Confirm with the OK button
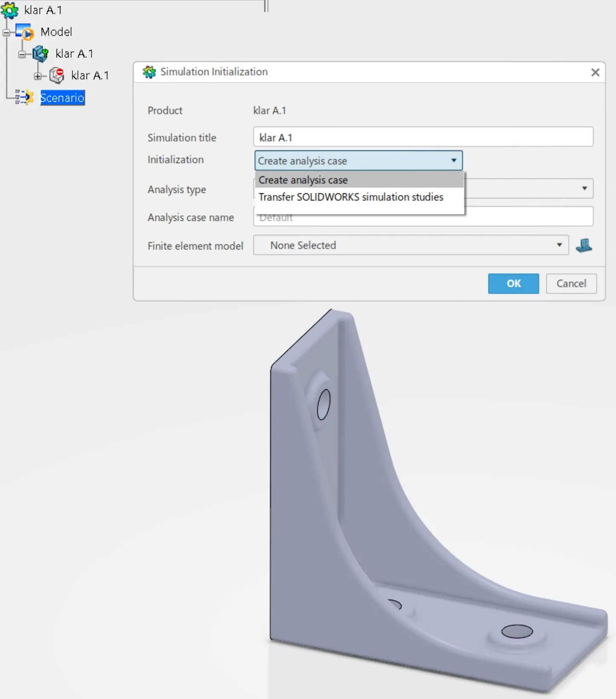616x699 pixels. pos(513,284)
